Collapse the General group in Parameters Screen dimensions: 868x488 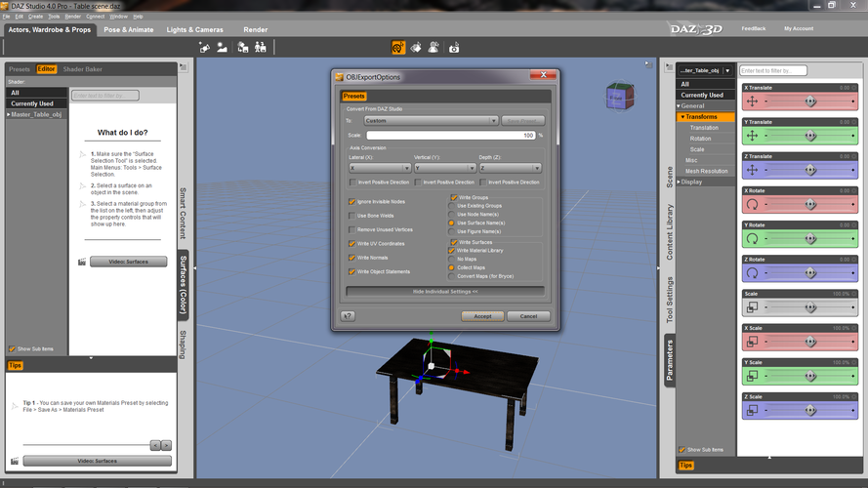(x=679, y=106)
